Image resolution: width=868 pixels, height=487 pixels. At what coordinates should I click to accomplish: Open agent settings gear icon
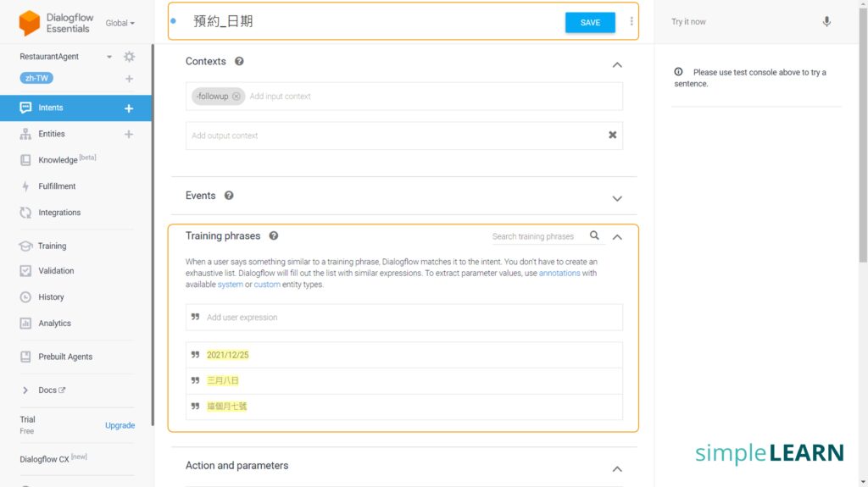point(129,57)
